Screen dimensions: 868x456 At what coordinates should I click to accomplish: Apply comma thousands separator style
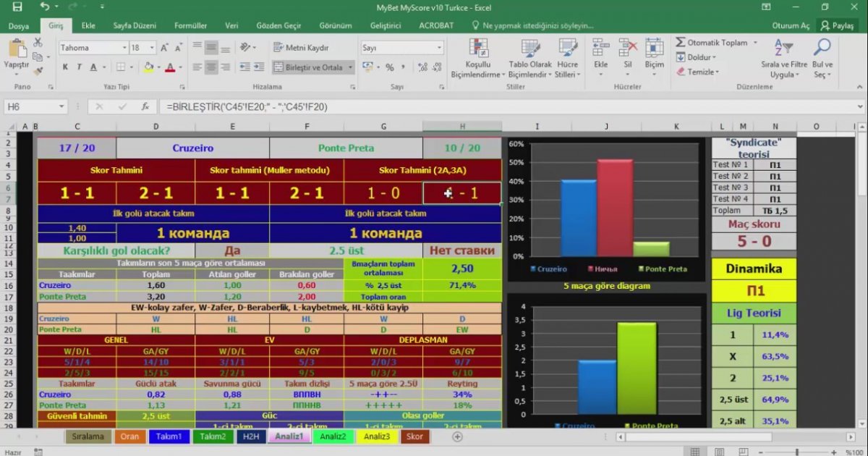click(x=403, y=67)
